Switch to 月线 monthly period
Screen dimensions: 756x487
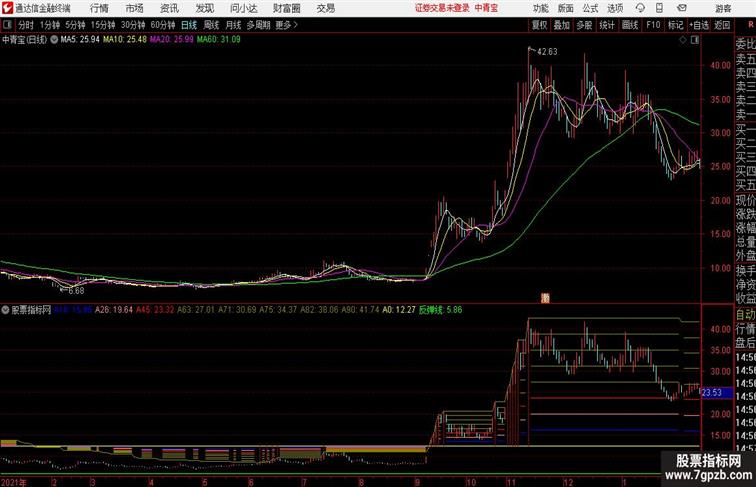[233, 25]
